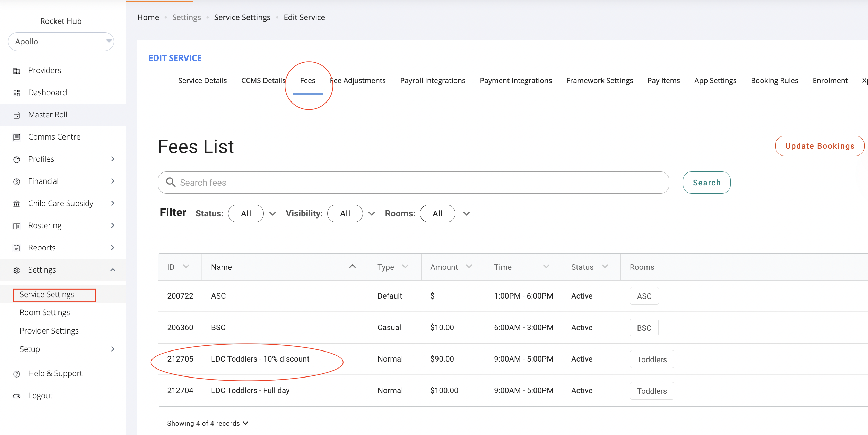Click the Master Roll calendar icon
This screenshot has height=435, width=868.
(17, 115)
